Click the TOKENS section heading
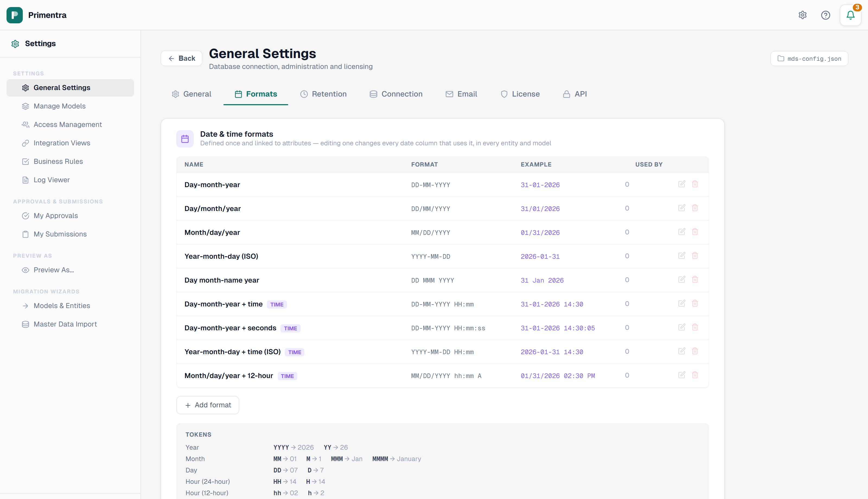 [x=198, y=434]
